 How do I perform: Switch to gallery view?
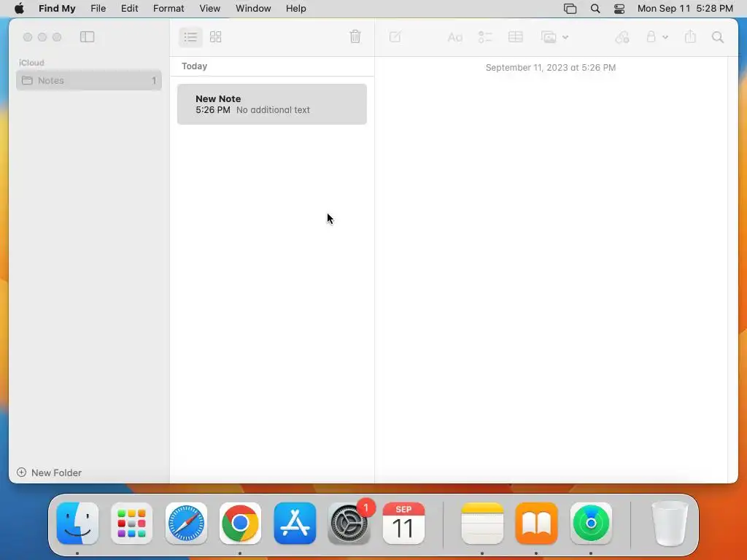pyautogui.click(x=216, y=36)
